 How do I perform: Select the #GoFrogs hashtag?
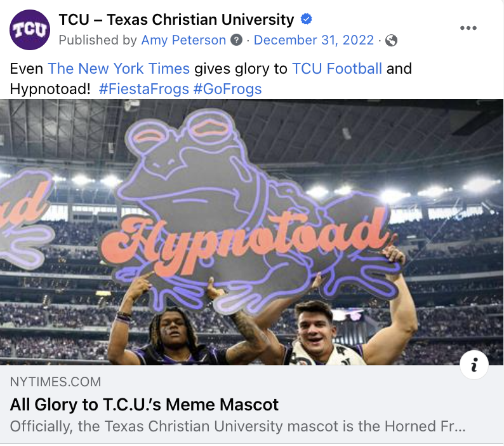point(228,89)
